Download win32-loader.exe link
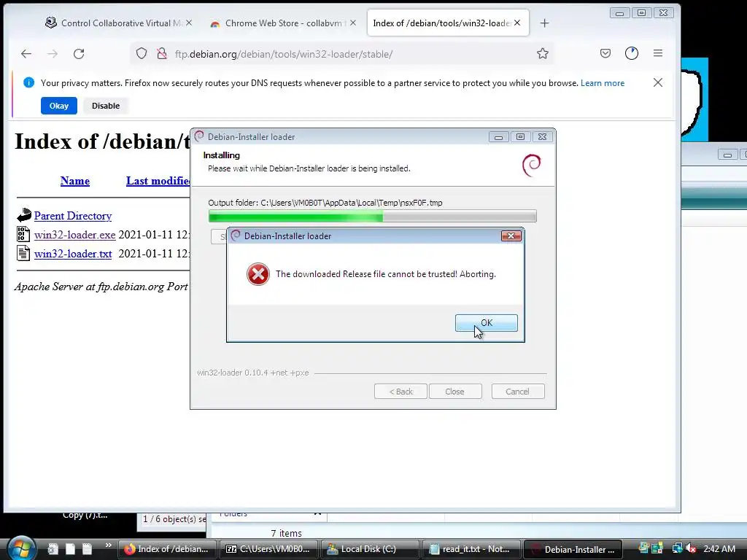 (75, 235)
